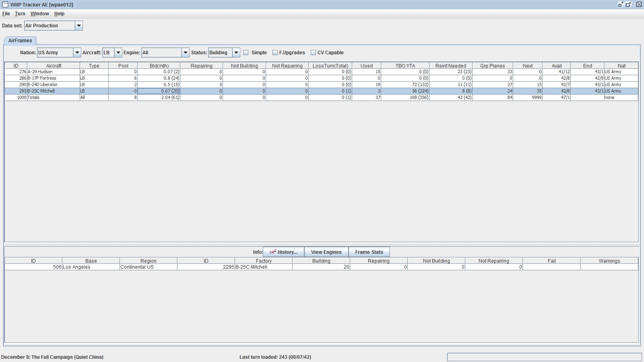This screenshot has height=362, width=644.
Task: Click the 108 (356) totals cell
Action: (x=405, y=97)
